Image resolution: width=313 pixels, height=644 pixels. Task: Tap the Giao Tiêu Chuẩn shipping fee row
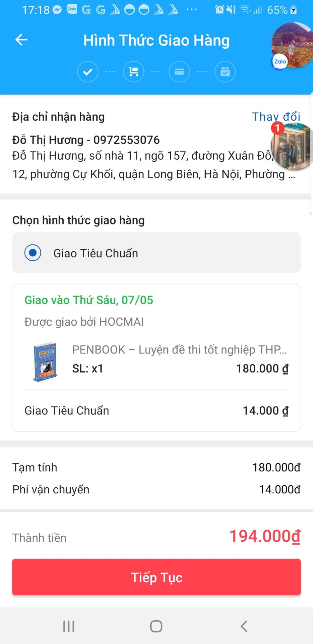(156, 411)
